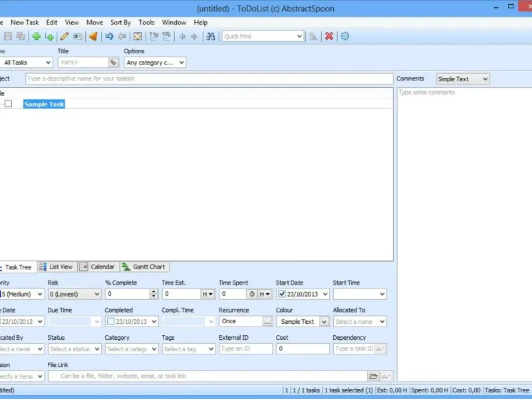Click the Recurrence ellipsis button

click(x=267, y=322)
